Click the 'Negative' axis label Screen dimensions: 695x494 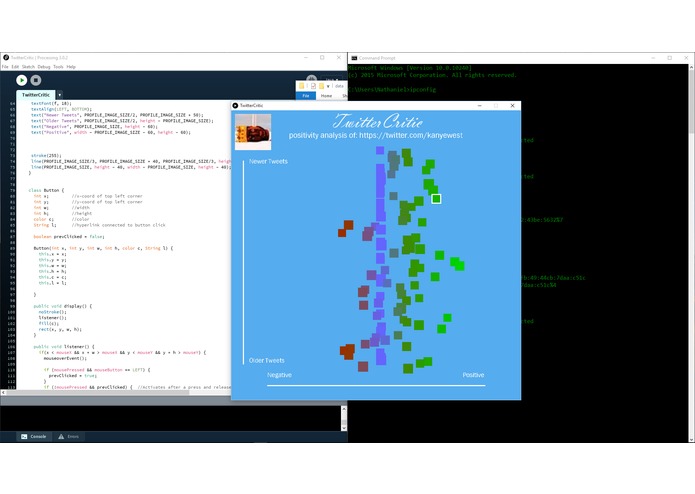coord(279,375)
